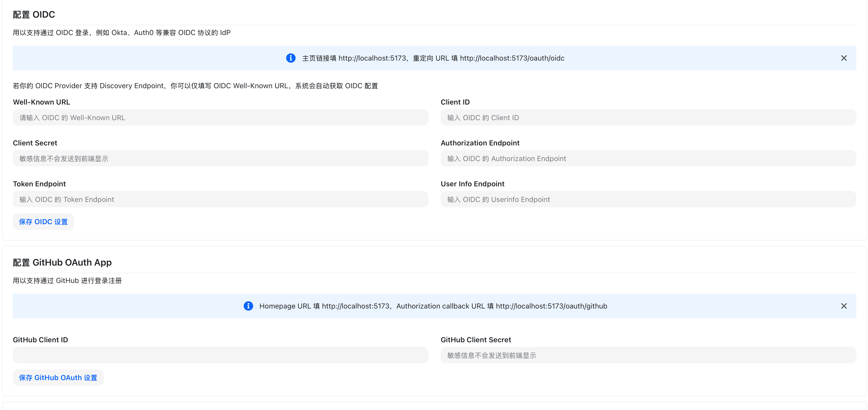Click the Authorization Endpoint input
Image resolution: width=868 pixels, height=410 pixels.
click(x=648, y=158)
